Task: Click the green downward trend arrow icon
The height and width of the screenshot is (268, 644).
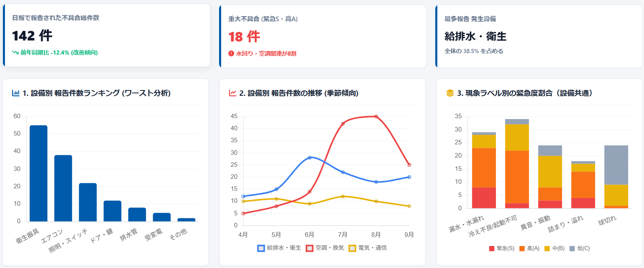Action: [15, 53]
